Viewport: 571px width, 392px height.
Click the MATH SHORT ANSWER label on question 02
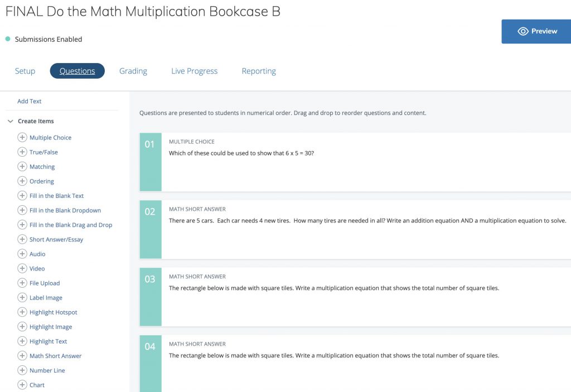[197, 209]
